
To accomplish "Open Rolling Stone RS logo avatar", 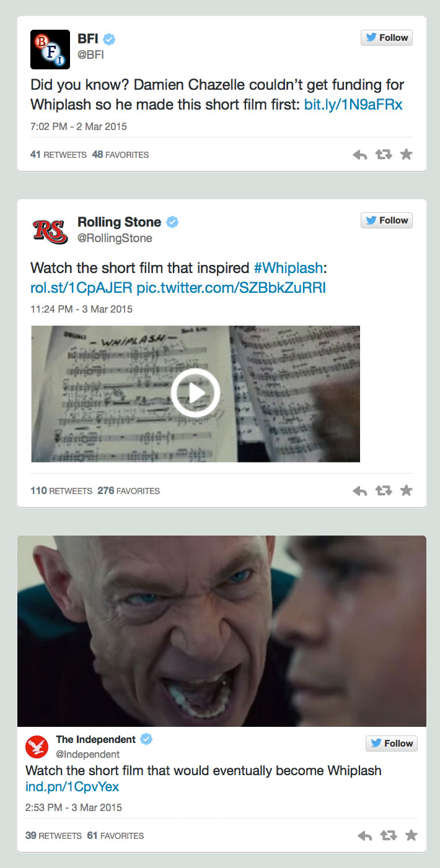I will click(x=50, y=232).
